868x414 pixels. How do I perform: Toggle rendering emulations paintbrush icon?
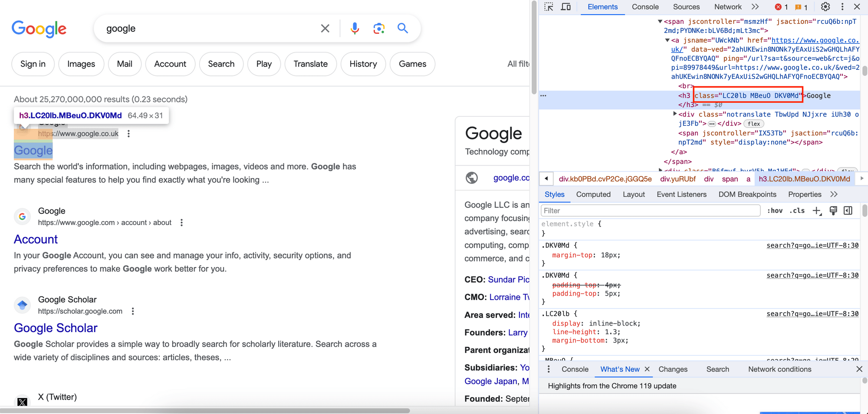coord(833,211)
